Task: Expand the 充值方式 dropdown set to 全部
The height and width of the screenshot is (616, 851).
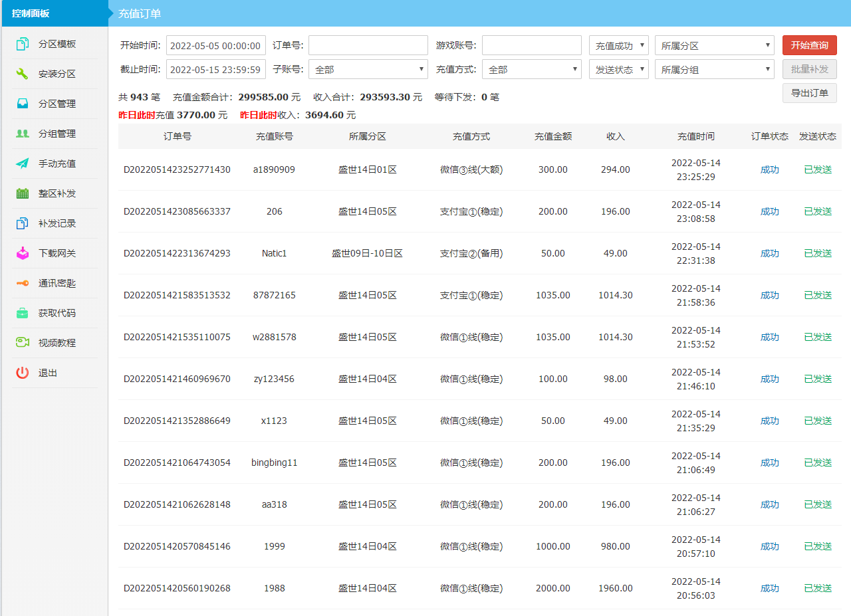Action: [531, 69]
